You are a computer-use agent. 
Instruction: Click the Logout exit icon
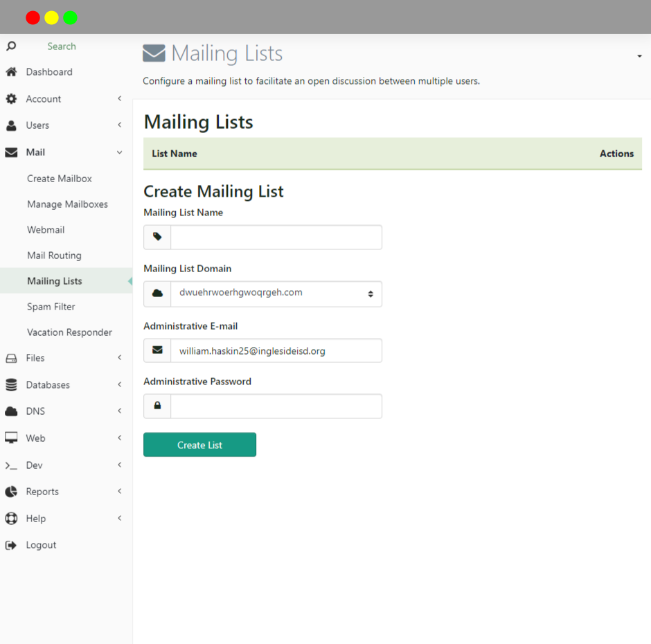point(11,545)
